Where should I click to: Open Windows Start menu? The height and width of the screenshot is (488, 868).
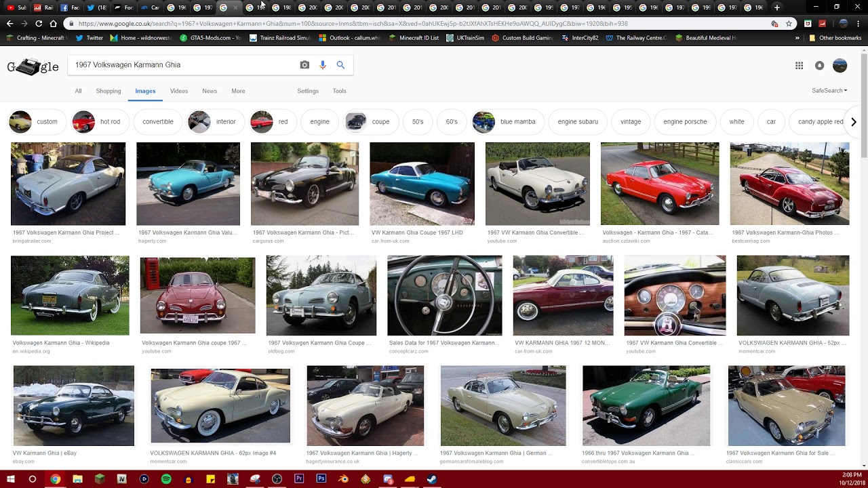[10, 479]
